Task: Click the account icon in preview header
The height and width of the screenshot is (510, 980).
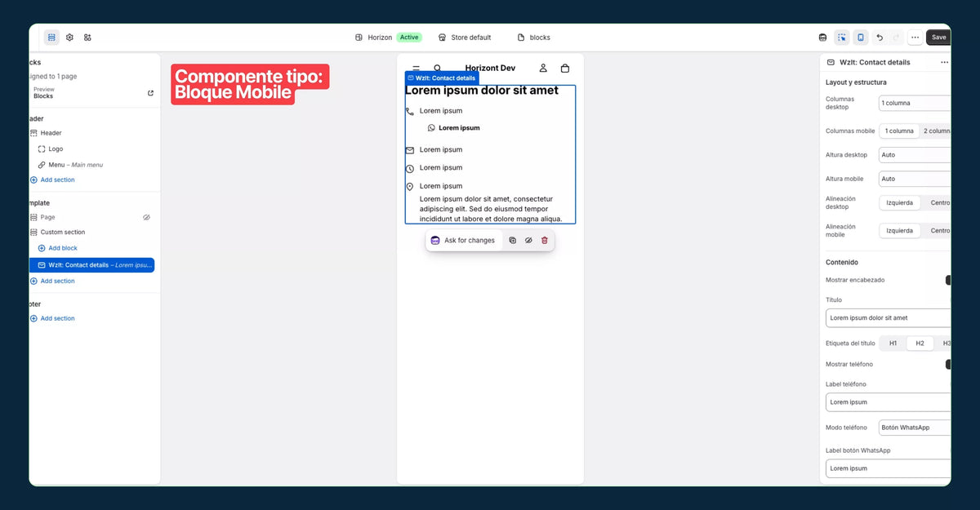Action: tap(543, 69)
